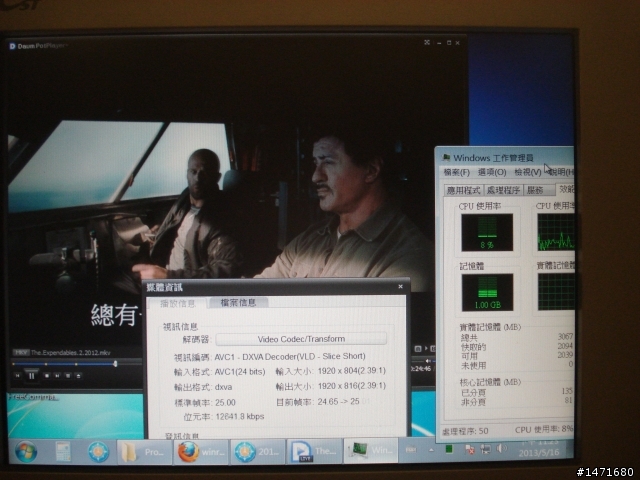Open the calculator icon on the taskbar
Screen dimensions: 640x480
coord(63,451)
